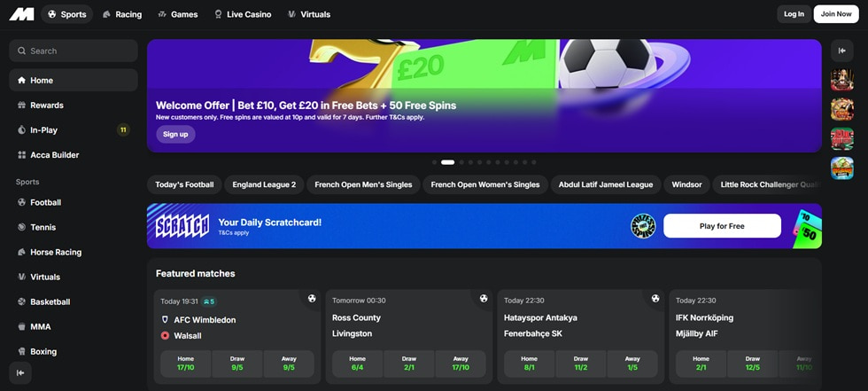Bet Home 6/4 on Ross County

pyautogui.click(x=357, y=364)
